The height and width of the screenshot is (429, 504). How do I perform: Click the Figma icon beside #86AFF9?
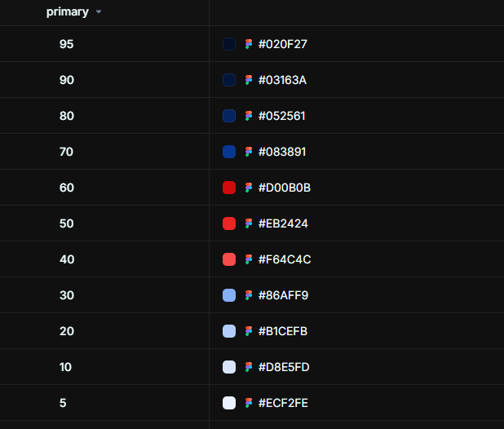pos(249,295)
